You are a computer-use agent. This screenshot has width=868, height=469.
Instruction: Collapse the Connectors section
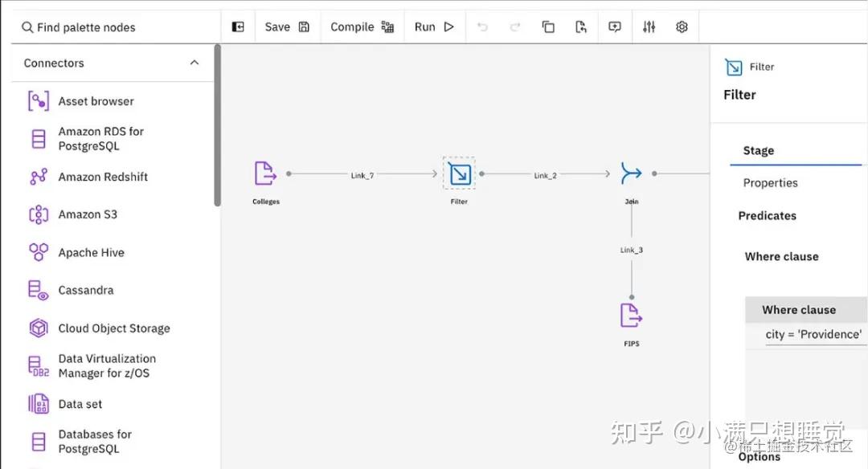pos(194,62)
